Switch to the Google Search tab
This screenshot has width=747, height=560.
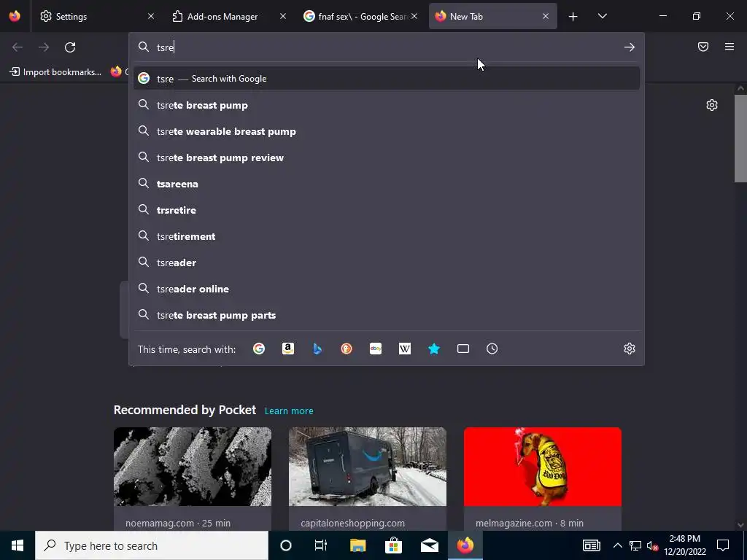360,16
